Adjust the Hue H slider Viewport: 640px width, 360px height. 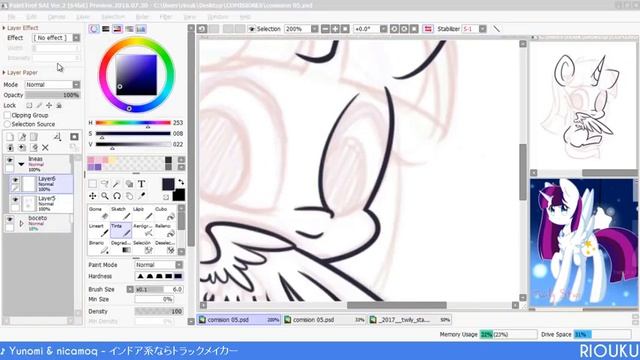tap(133, 123)
